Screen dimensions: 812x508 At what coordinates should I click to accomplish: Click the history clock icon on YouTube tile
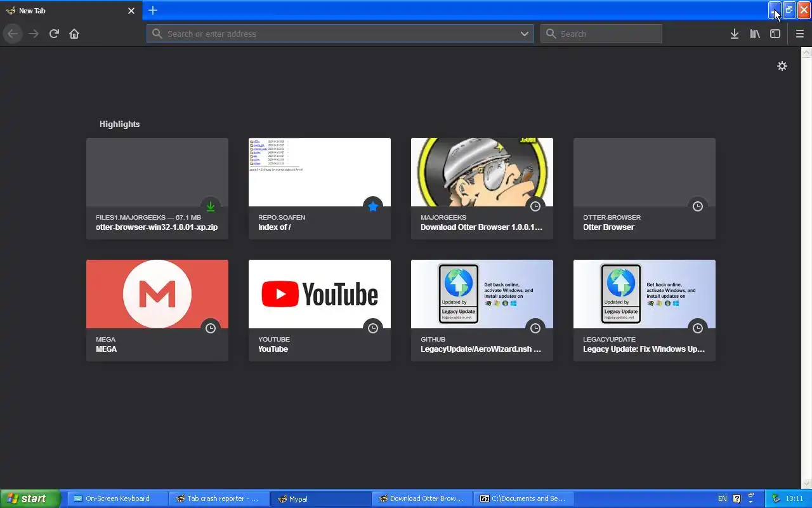[x=373, y=328]
